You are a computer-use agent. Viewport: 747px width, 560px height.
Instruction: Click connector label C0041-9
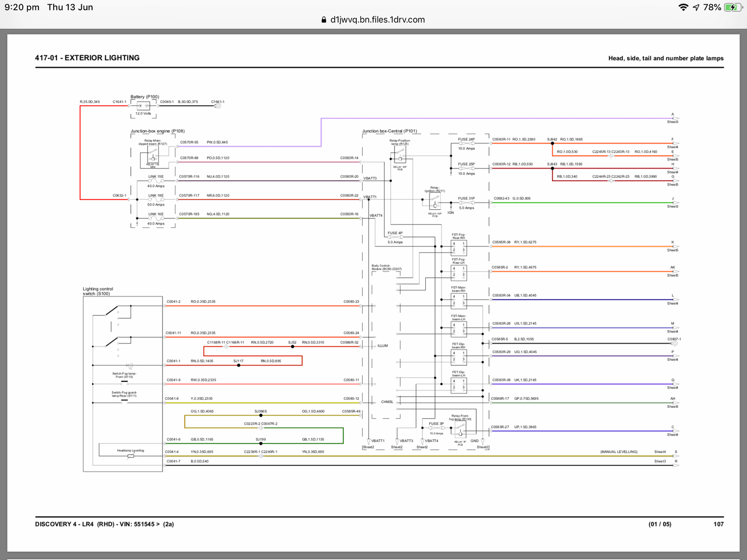click(173, 380)
